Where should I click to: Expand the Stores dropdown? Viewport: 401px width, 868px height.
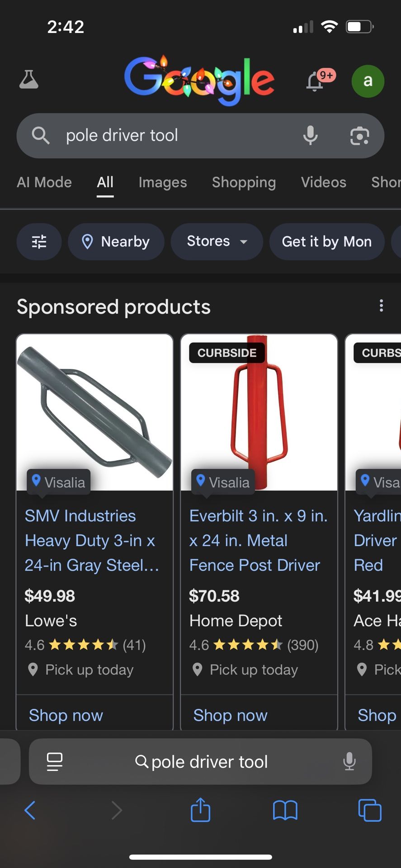tap(217, 242)
